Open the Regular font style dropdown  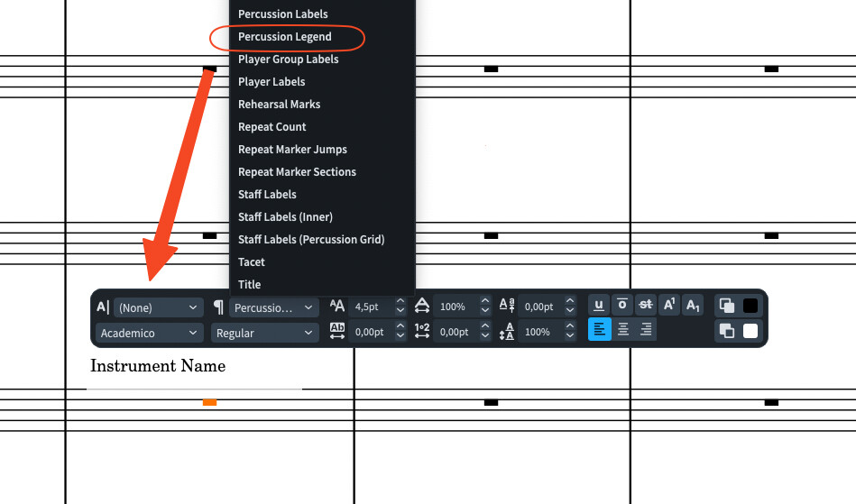(264, 333)
